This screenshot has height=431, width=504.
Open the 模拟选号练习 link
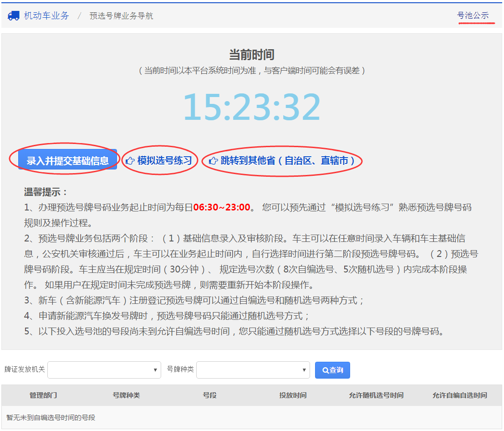pyautogui.click(x=164, y=160)
